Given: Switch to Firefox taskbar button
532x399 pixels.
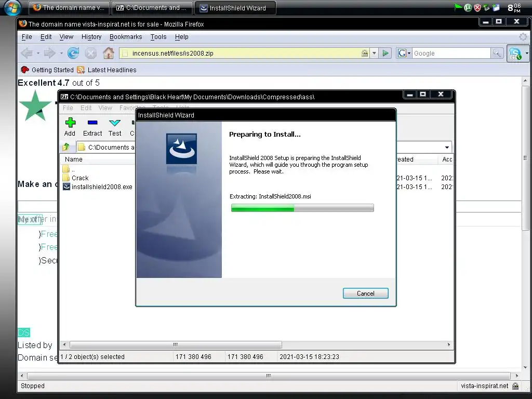Looking at the screenshot, I should point(69,8).
